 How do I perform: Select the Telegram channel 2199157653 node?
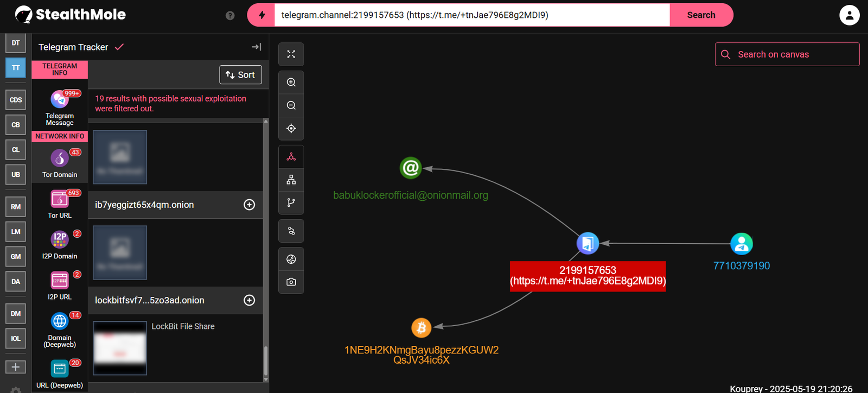pyautogui.click(x=588, y=243)
